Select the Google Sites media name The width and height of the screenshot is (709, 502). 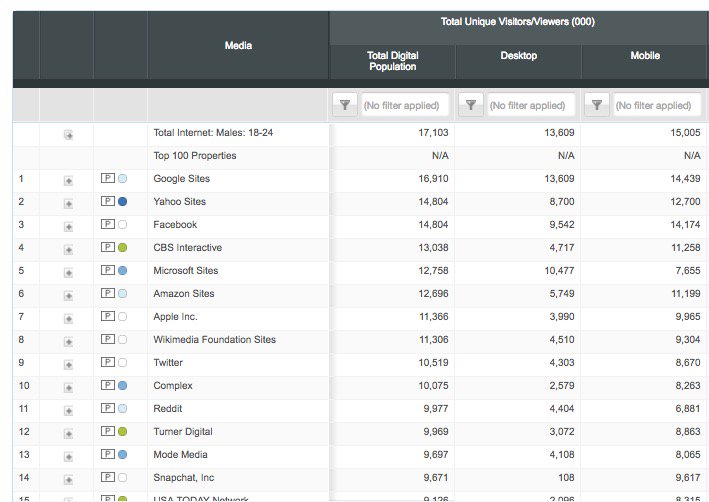[182, 179]
